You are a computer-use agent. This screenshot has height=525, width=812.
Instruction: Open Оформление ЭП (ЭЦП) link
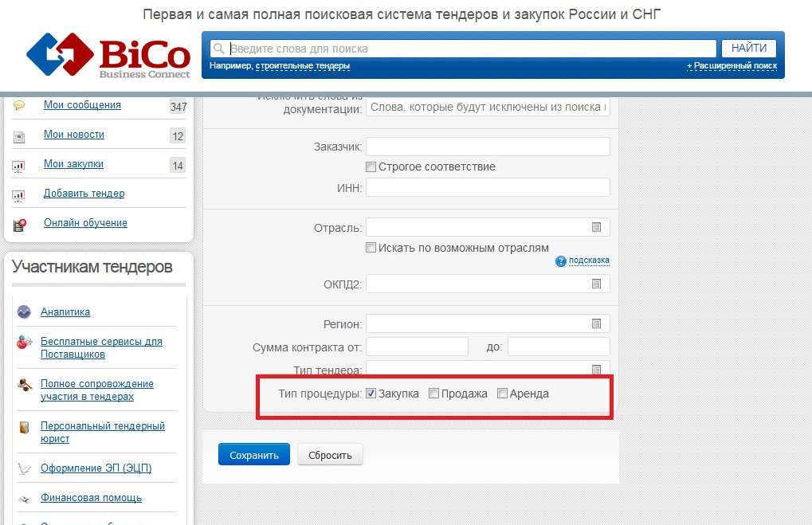tap(96, 468)
